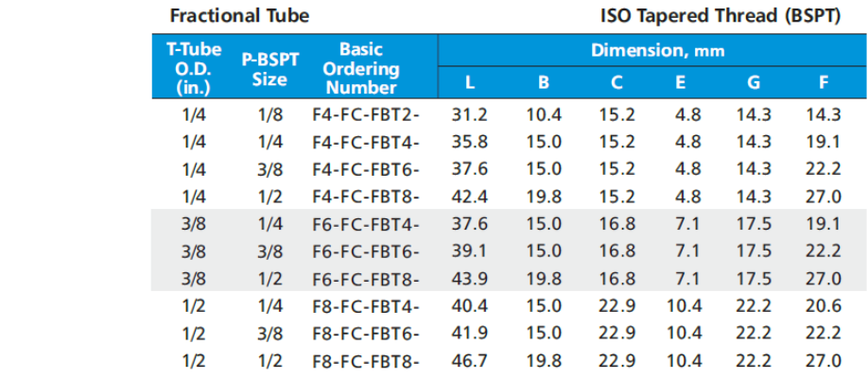Viewport: 868px width, 379px height.
Task: Select the P-BSPT Size column header
Action: click(x=270, y=68)
